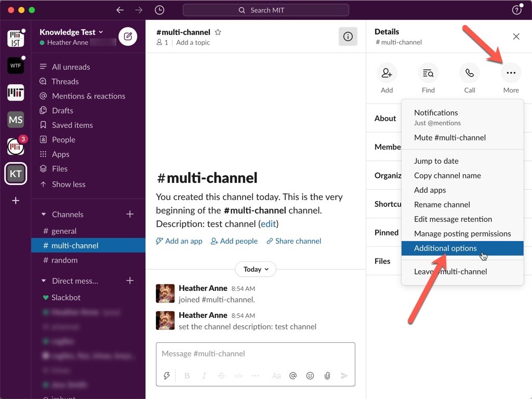Image resolution: width=532 pixels, height=399 pixels.
Task: Click Add an app link
Action: [179, 241]
